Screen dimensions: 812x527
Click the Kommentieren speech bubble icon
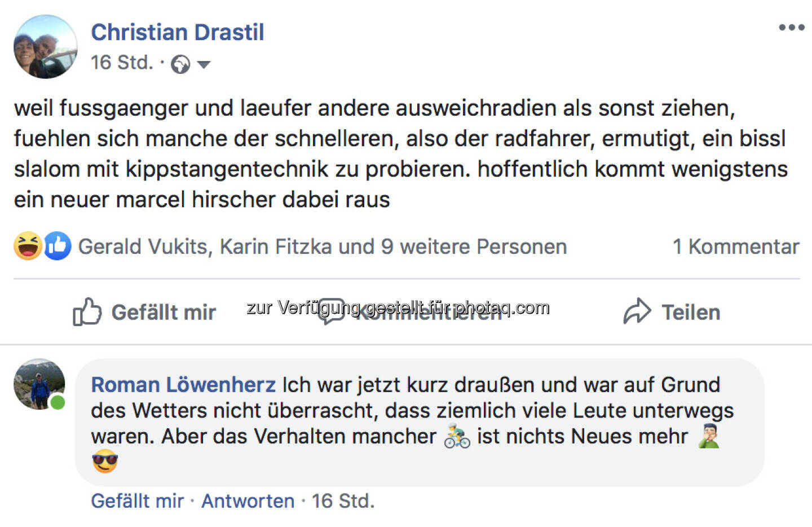331,311
